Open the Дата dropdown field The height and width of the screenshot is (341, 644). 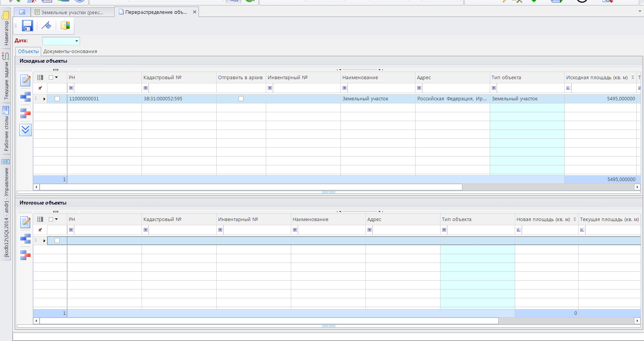[61, 41]
